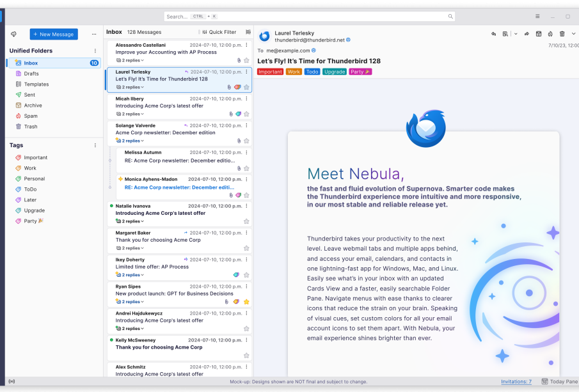Unstar the Ryan Sipes message

246,302
